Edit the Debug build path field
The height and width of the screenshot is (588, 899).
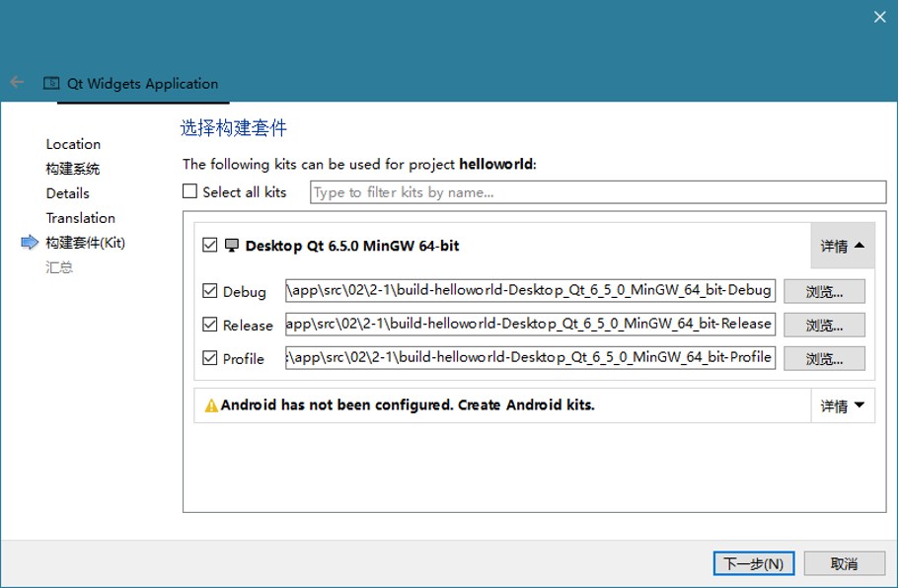tap(530, 291)
